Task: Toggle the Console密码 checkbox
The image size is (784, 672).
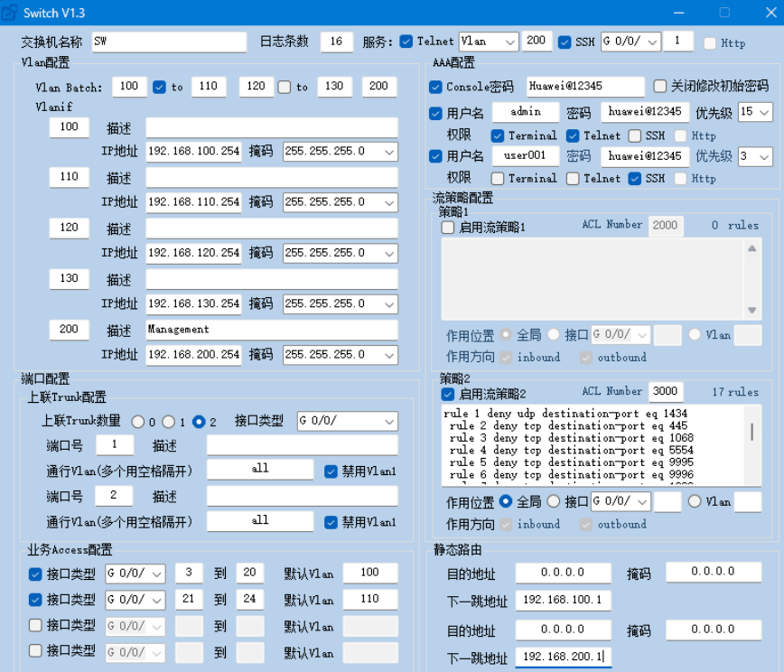Action: (x=435, y=87)
